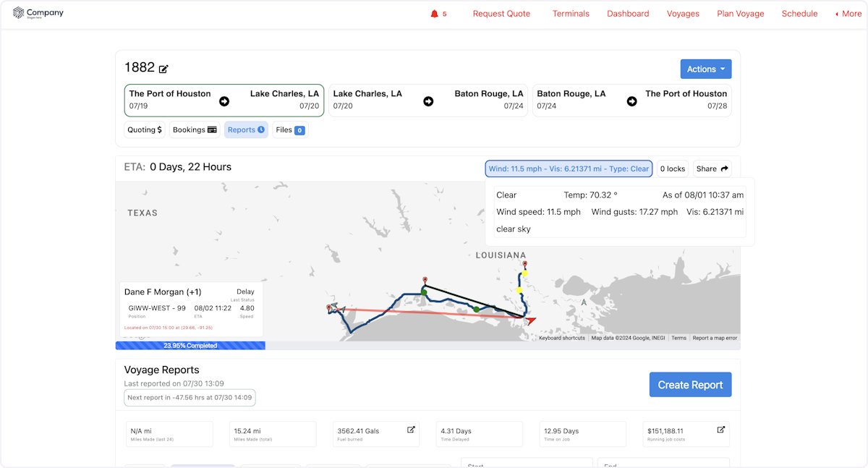The height and width of the screenshot is (468, 868).
Task: Open the Actions dropdown
Action: pos(706,69)
